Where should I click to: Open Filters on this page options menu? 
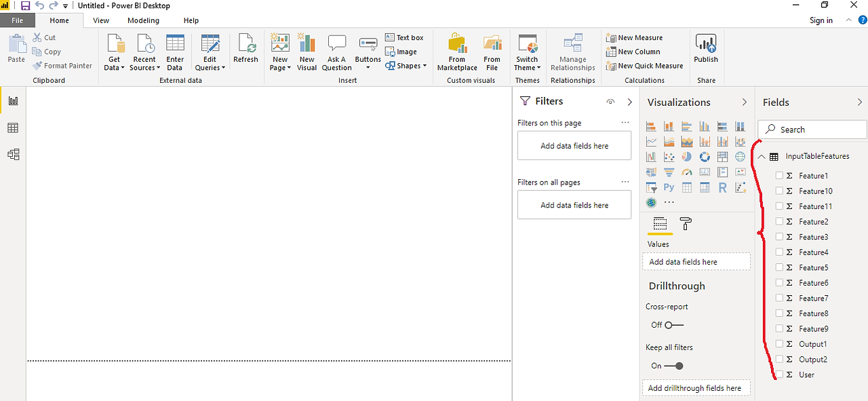(x=625, y=123)
